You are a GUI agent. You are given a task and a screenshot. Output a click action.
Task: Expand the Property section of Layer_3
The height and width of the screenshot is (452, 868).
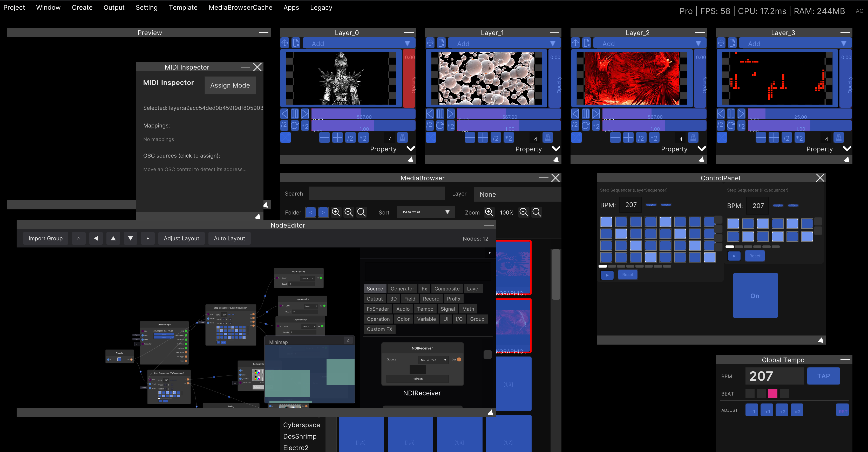(847, 149)
